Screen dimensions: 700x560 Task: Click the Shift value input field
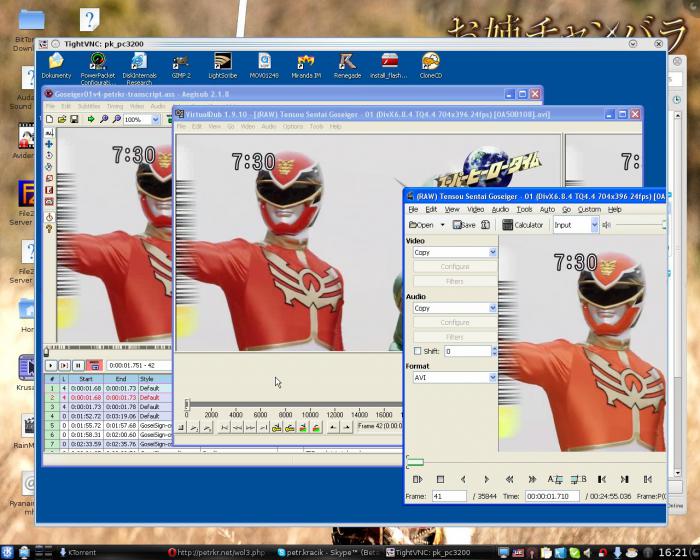pyautogui.click(x=467, y=351)
